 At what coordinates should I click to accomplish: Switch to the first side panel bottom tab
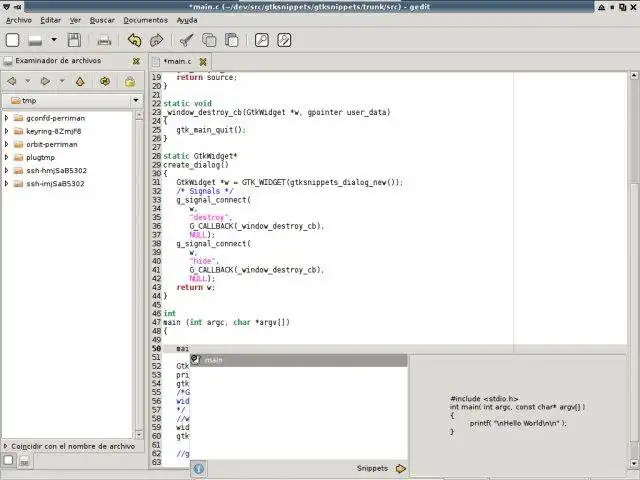tap(8, 461)
